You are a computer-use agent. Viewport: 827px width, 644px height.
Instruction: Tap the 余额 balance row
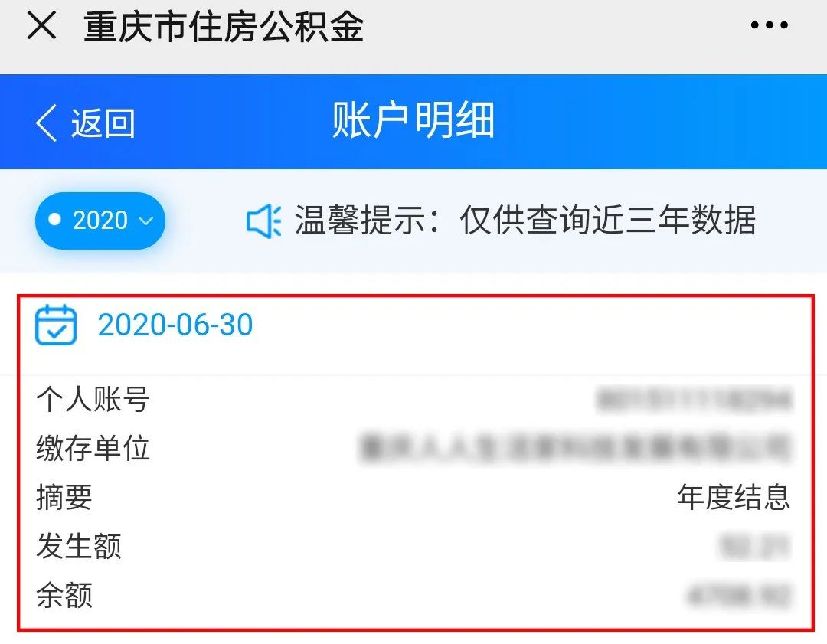[414, 596]
